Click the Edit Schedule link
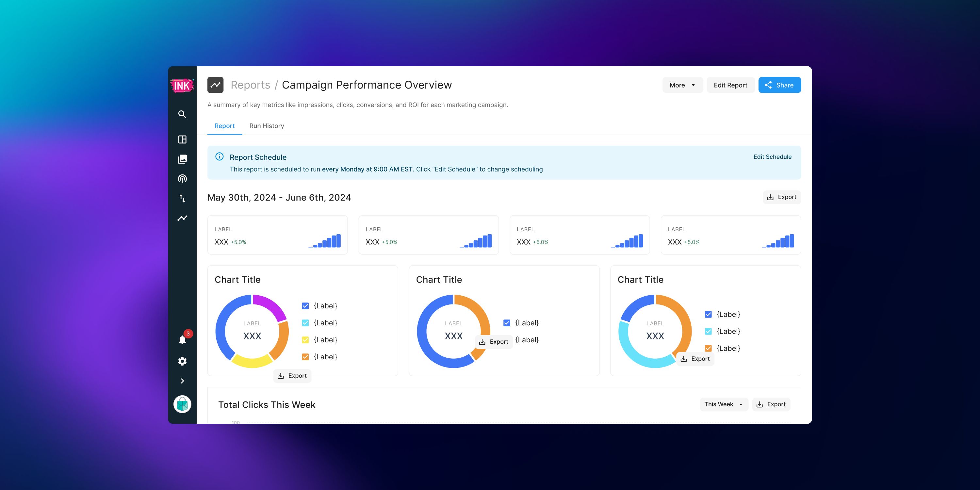This screenshot has height=490, width=980. tap(772, 157)
